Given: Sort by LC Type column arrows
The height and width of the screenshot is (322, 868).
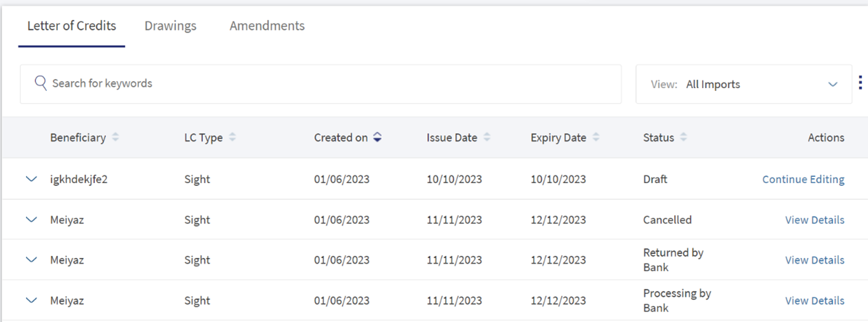Looking at the screenshot, I should [232, 138].
